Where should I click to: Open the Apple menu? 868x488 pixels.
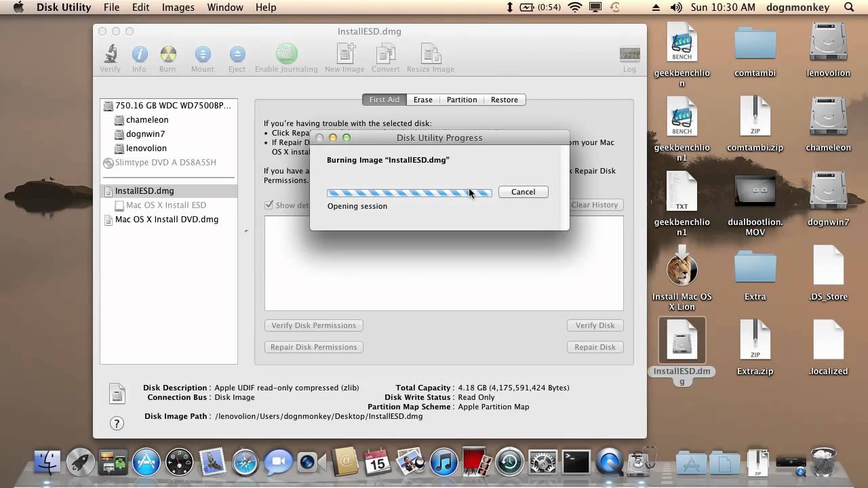click(x=18, y=7)
